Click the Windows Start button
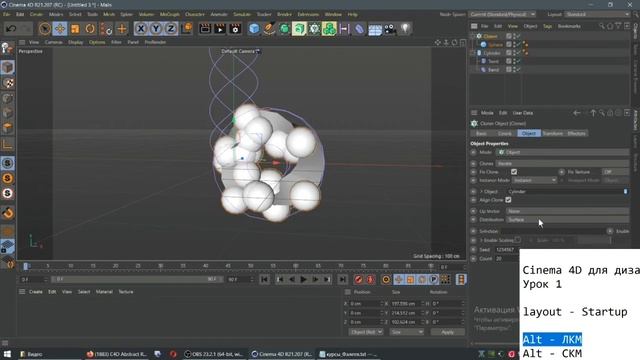Screen dimensions: 640x360 (7, 354)
